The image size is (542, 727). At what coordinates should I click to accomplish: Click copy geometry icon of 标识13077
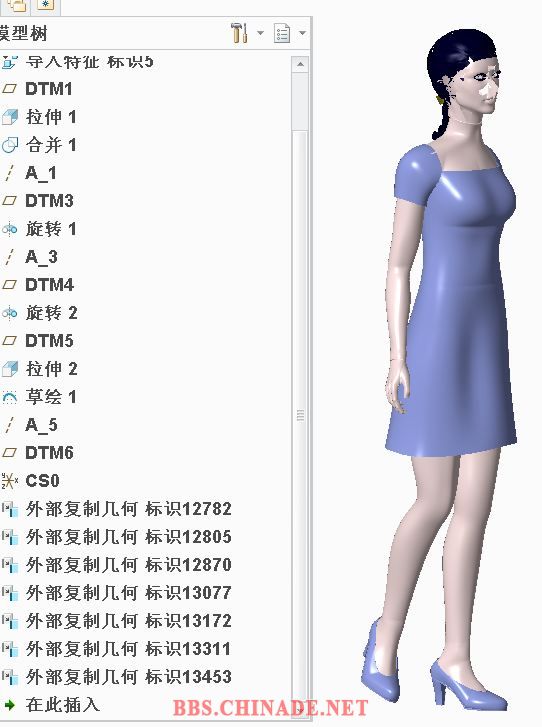click(x=10, y=593)
